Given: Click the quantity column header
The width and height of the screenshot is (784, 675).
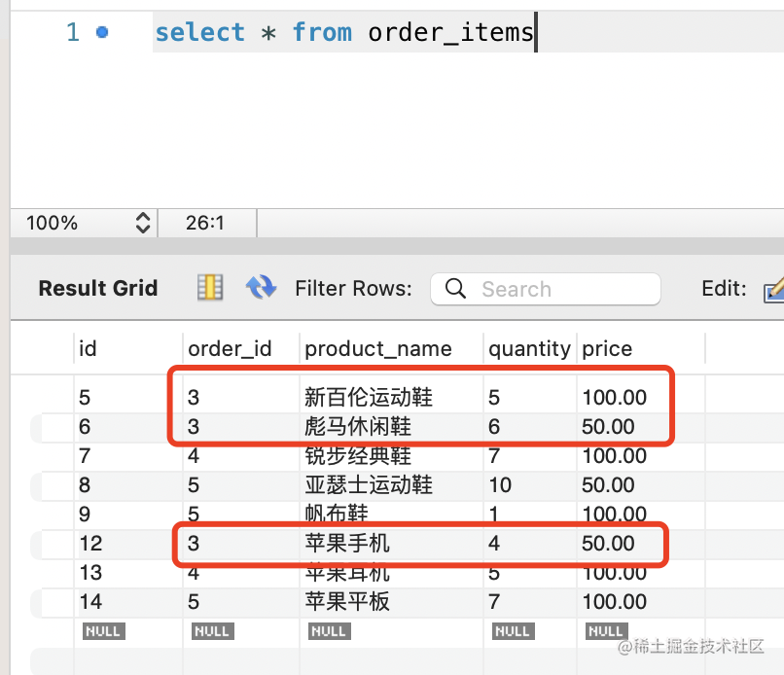Looking at the screenshot, I should point(529,348).
